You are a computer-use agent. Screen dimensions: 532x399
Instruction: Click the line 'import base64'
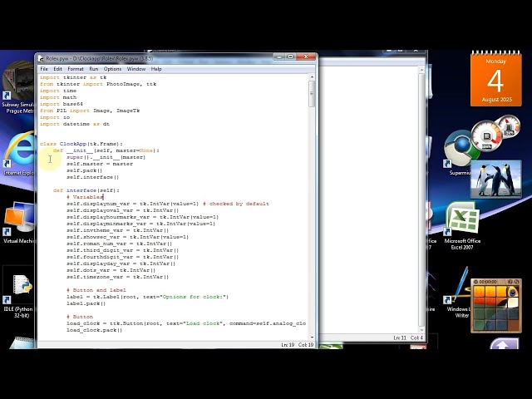pyautogui.click(x=62, y=104)
